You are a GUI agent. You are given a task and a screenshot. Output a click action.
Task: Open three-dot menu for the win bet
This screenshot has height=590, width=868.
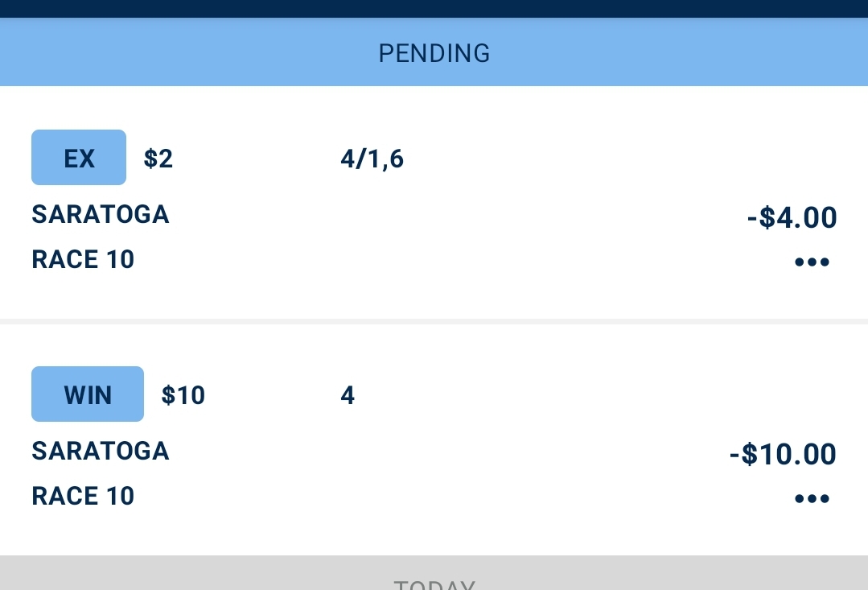(x=812, y=498)
